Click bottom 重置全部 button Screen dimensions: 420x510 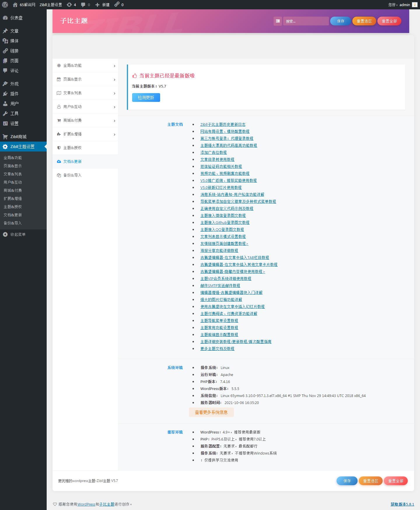[x=396, y=481]
